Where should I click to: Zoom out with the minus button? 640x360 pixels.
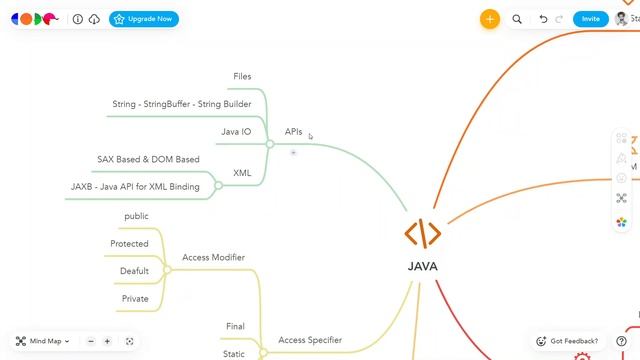click(91, 341)
